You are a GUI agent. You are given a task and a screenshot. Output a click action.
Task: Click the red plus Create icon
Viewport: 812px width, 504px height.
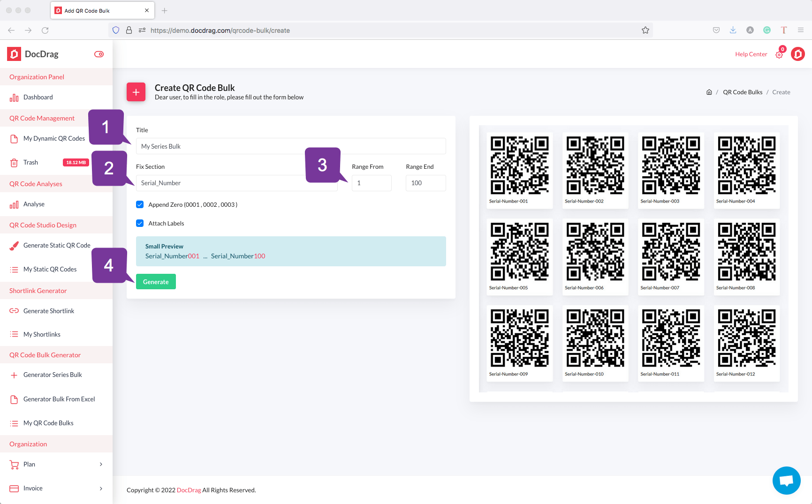136,92
